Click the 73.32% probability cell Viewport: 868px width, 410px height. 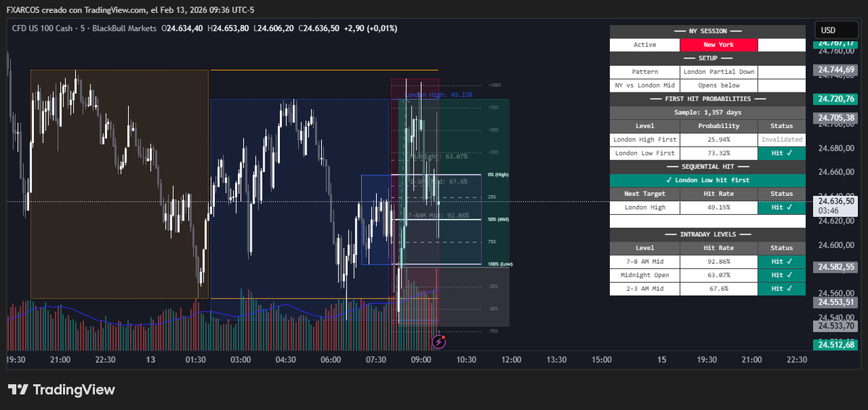point(719,153)
